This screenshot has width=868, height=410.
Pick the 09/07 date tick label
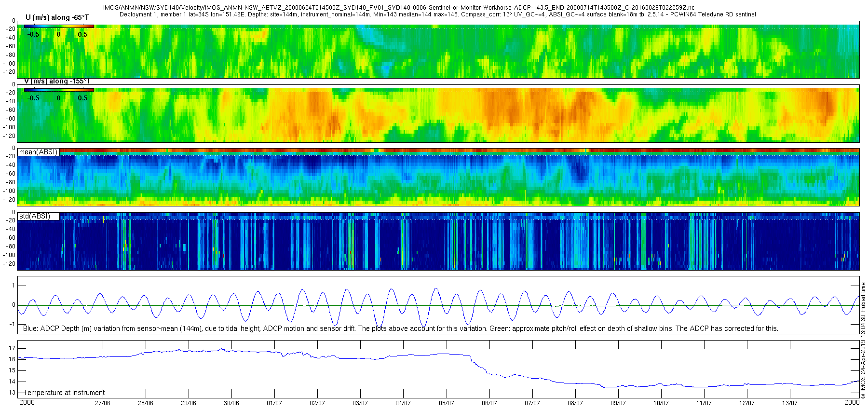(x=618, y=403)
